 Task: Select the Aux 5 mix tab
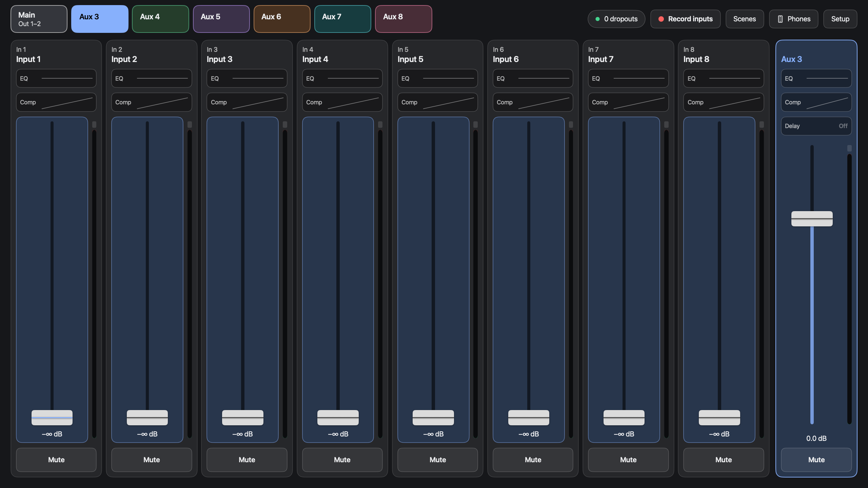221,19
